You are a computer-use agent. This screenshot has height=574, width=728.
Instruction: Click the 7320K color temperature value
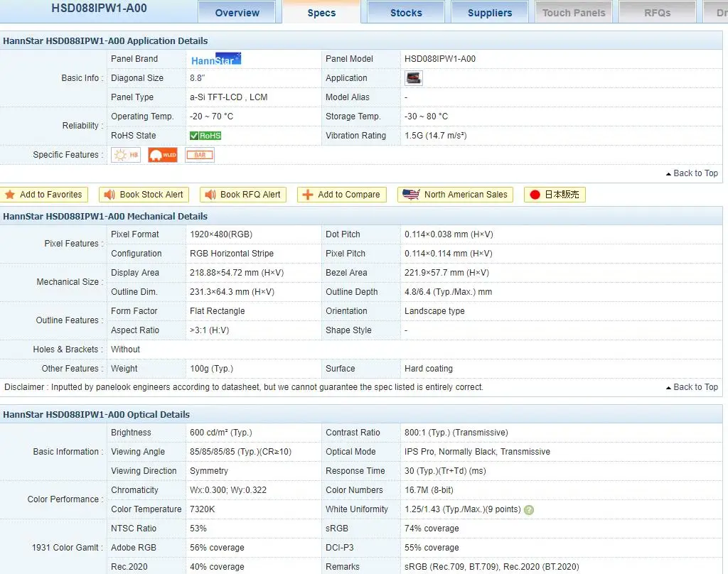pos(202,509)
